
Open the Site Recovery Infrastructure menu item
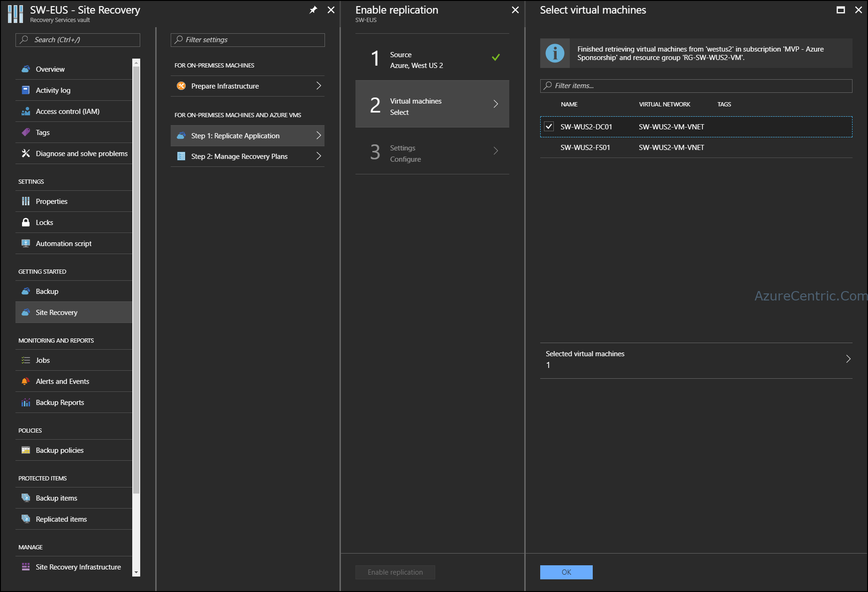(x=74, y=567)
